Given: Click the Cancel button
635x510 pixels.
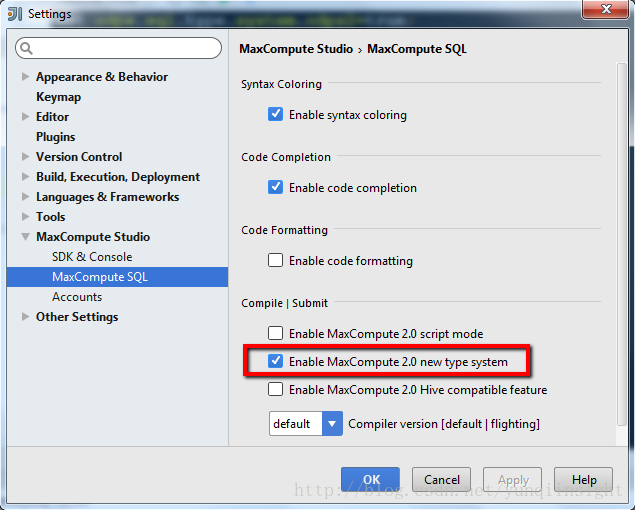Looking at the screenshot, I should 441,480.
